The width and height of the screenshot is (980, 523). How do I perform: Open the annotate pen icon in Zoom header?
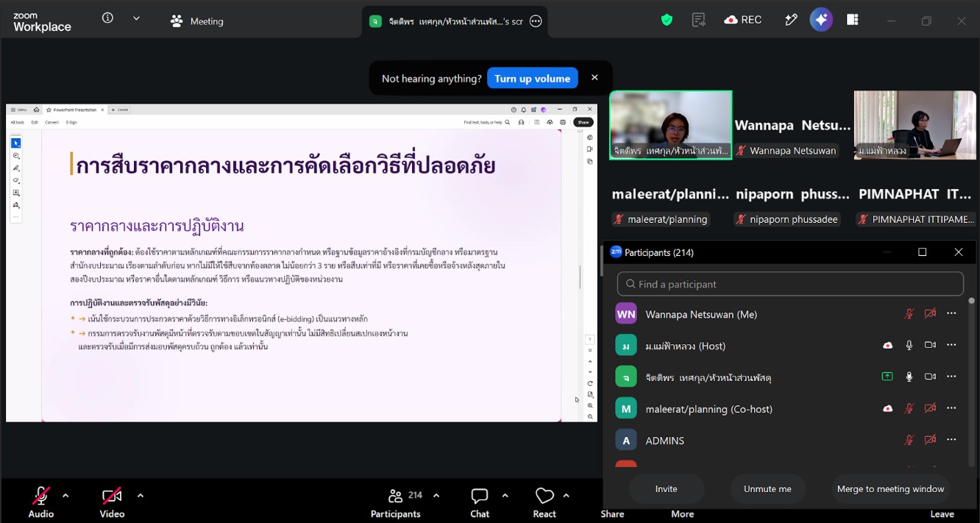click(791, 20)
